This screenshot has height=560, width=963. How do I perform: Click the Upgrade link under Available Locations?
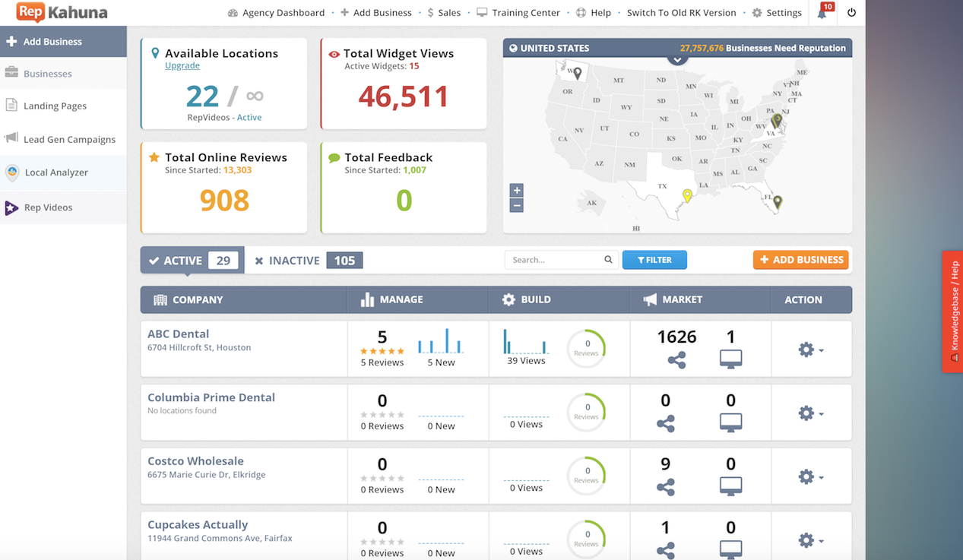coord(182,66)
